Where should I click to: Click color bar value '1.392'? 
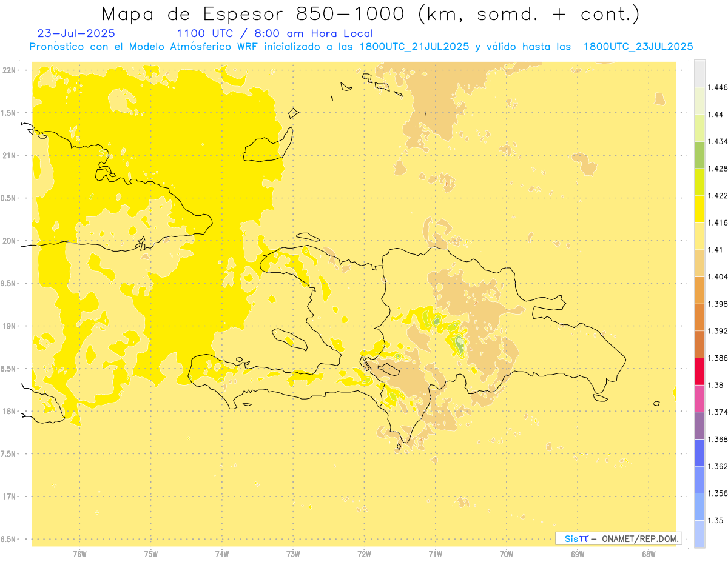click(717, 331)
